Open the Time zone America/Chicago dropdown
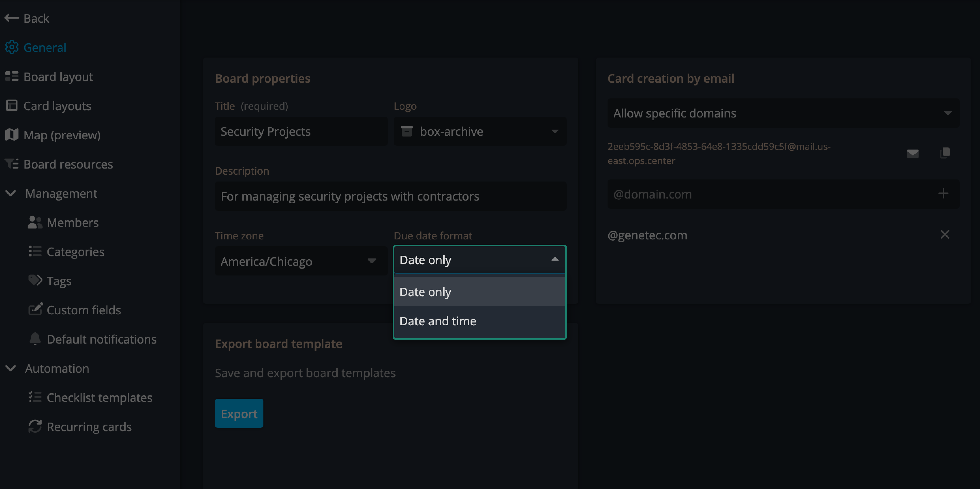 click(301, 261)
